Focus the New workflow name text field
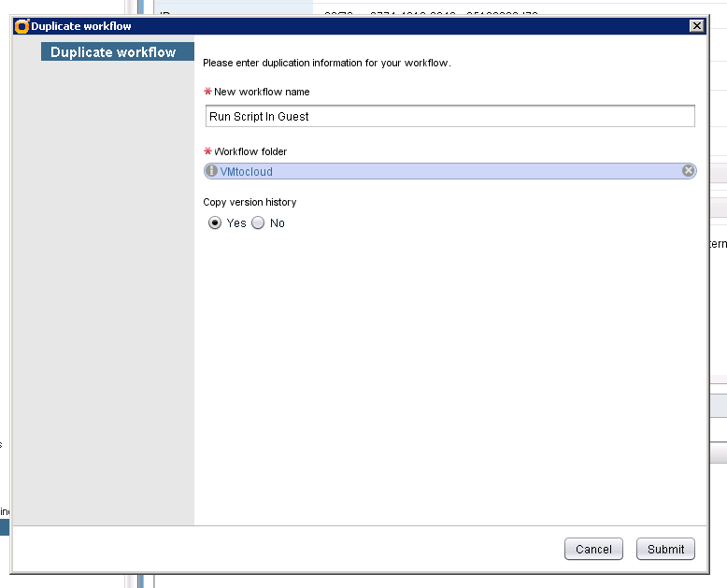 pyautogui.click(x=449, y=116)
